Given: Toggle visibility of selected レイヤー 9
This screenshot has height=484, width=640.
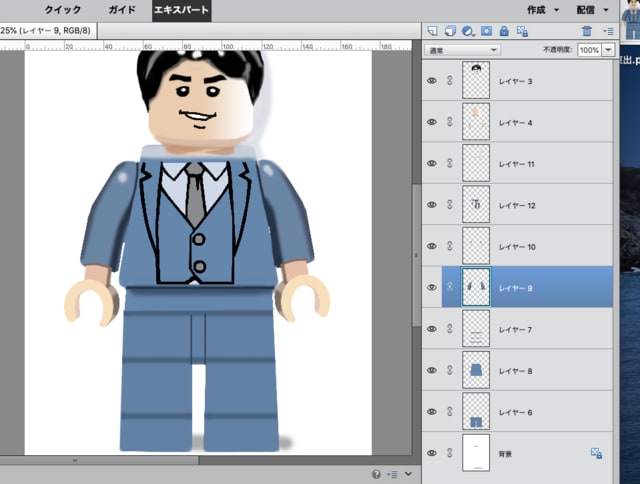Looking at the screenshot, I should click(x=432, y=287).
